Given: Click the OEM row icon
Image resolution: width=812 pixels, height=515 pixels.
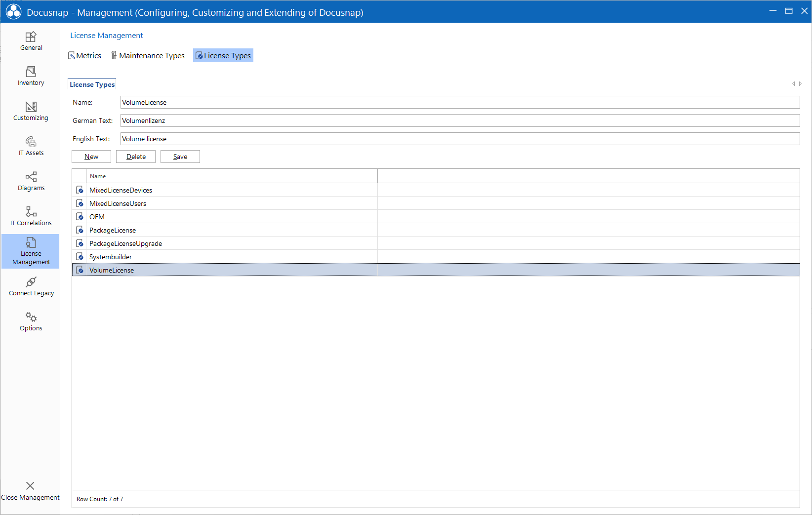Looking at the screenshot, I should pyautogui.click(x=80, y=217).
